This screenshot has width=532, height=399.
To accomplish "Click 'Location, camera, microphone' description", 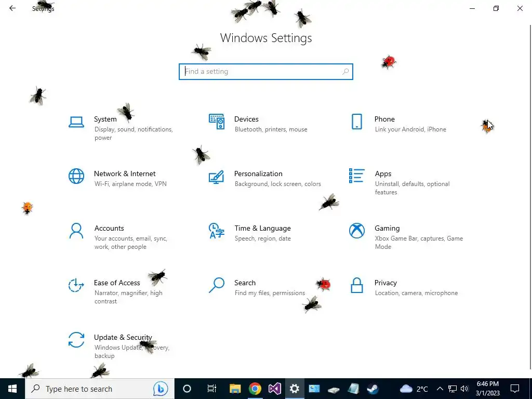I will tap(416, 293).
